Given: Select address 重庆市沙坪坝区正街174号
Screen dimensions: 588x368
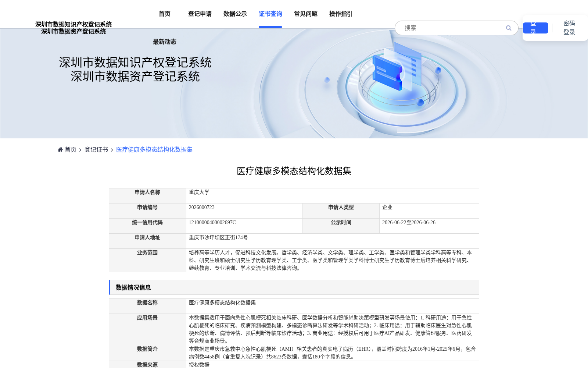Looking at the screenshot, I should coord(218,237).
